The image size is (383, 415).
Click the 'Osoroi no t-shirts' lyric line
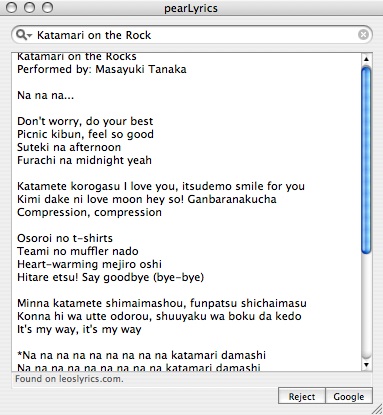(65, 238)
